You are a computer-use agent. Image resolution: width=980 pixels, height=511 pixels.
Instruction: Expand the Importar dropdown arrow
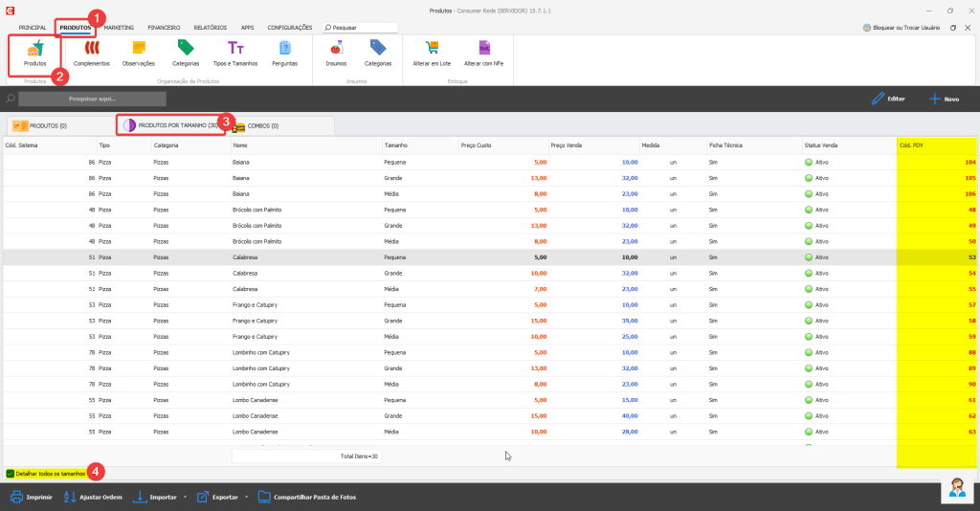[184, 498]
